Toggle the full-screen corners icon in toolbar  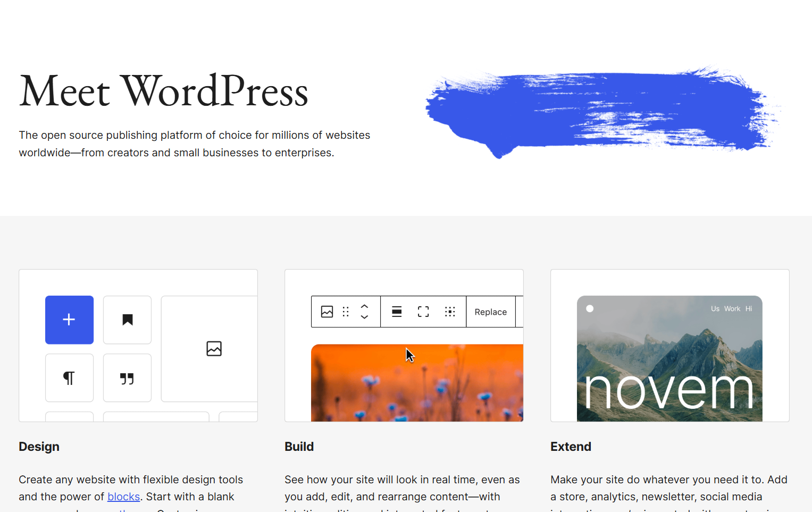coord(423,312)
